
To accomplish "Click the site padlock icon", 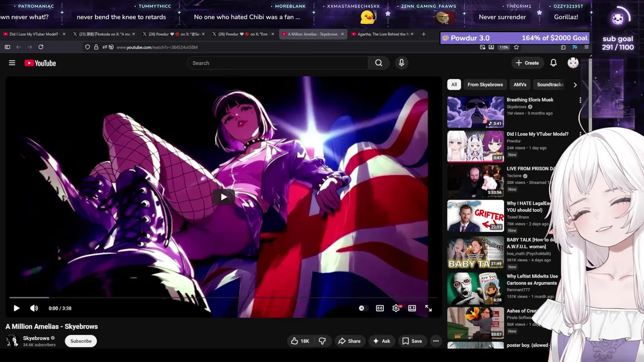I will pos(96,47).
